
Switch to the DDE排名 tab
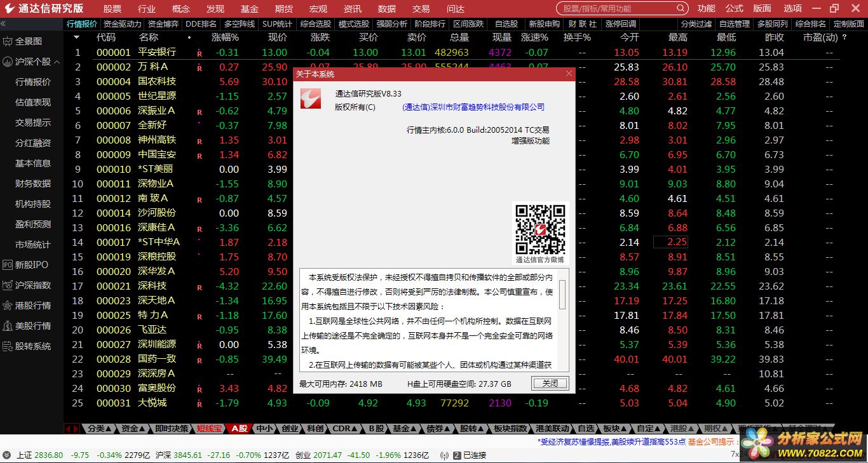(201, 24)
